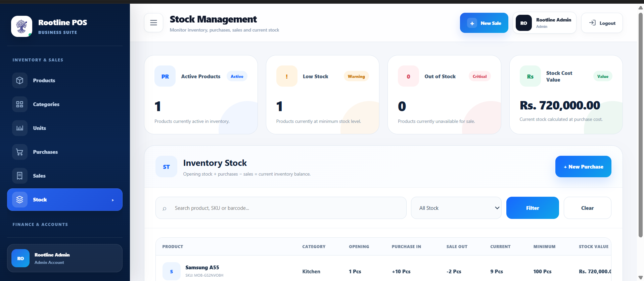Viewport: 644px width, 281px height.
Task: Click the Value badge on Stock Cost card
Action: 603,76
